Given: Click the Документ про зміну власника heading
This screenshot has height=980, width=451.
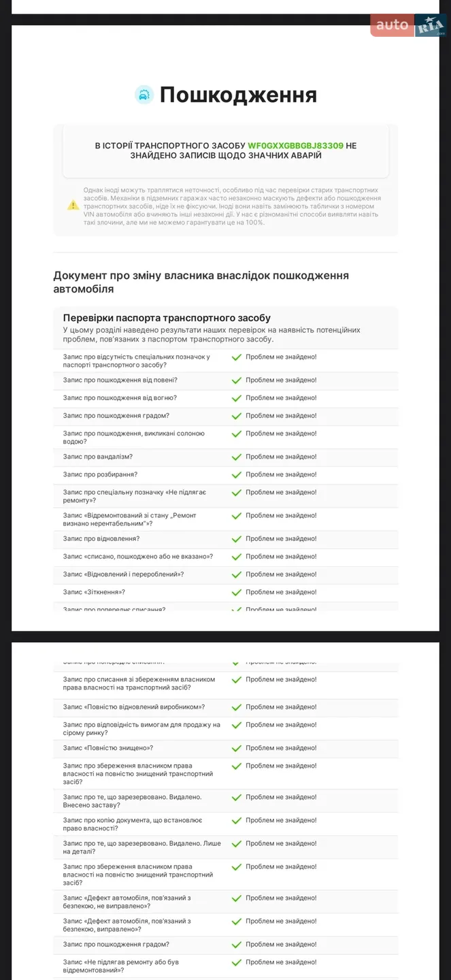Looking at the screenshot, I should pos(201,282).
